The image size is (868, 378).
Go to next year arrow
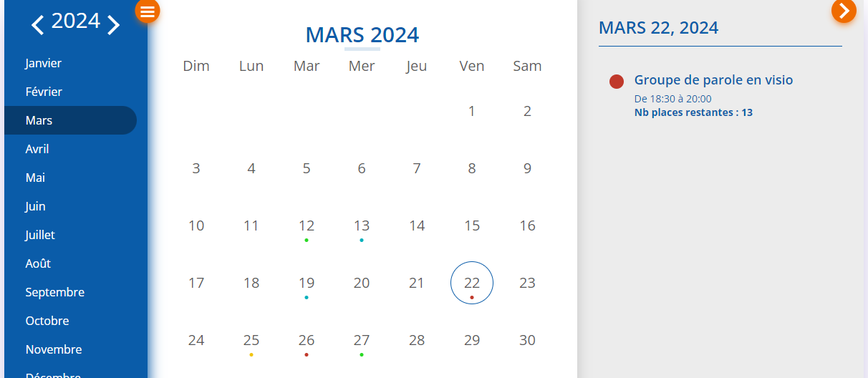tap(113, 25)
